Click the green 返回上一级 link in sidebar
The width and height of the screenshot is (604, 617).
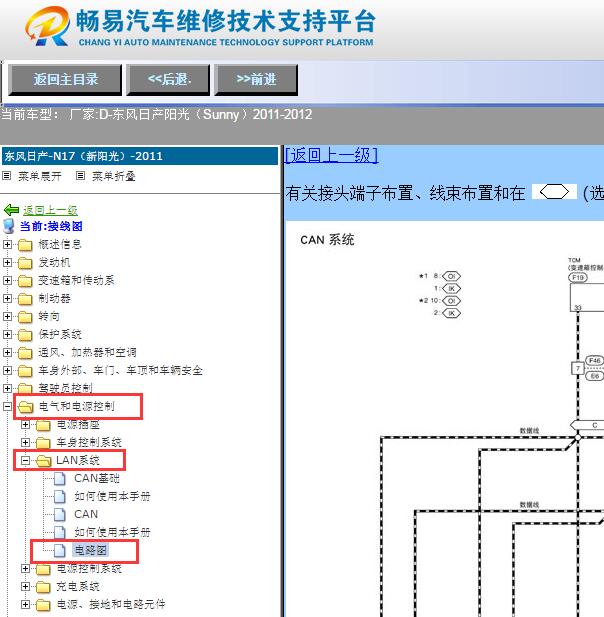click(50, 210)
